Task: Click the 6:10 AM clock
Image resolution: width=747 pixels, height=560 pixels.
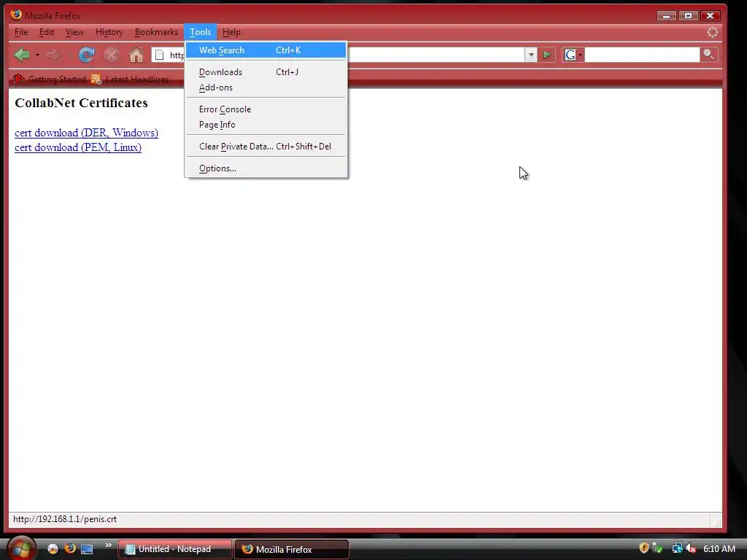Action: coord(719,548)
